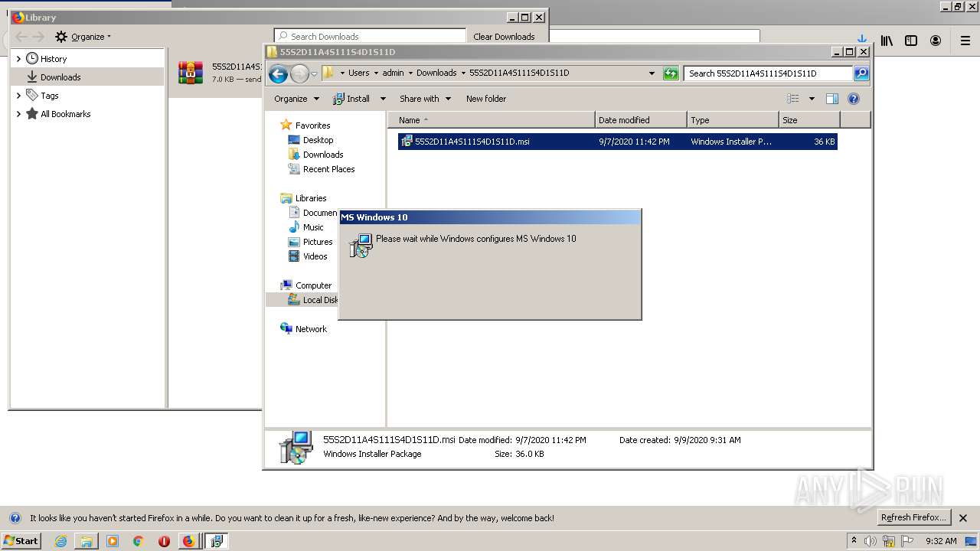Sort by the Name column header

point(492,120)
